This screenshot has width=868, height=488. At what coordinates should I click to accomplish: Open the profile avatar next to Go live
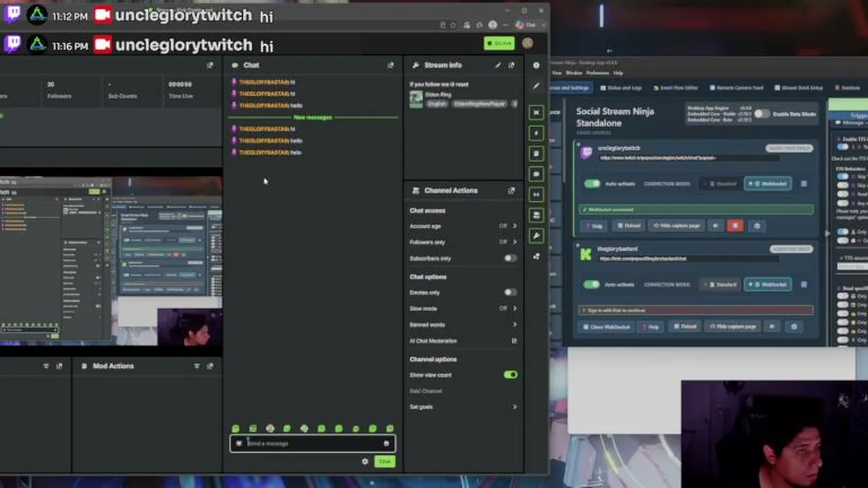528,43
